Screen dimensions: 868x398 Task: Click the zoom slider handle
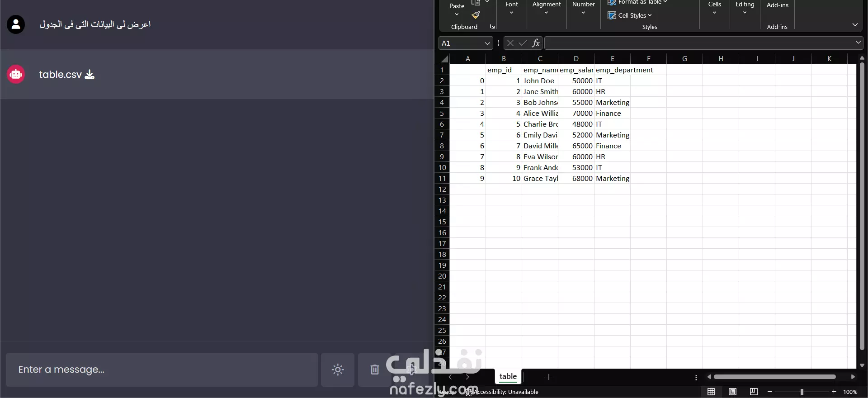[802, 392]
